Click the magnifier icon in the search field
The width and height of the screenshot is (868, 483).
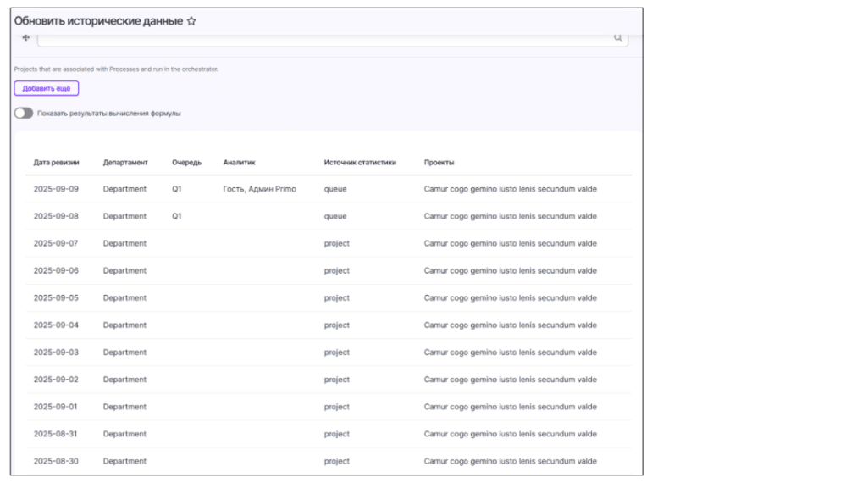[617, 38]
